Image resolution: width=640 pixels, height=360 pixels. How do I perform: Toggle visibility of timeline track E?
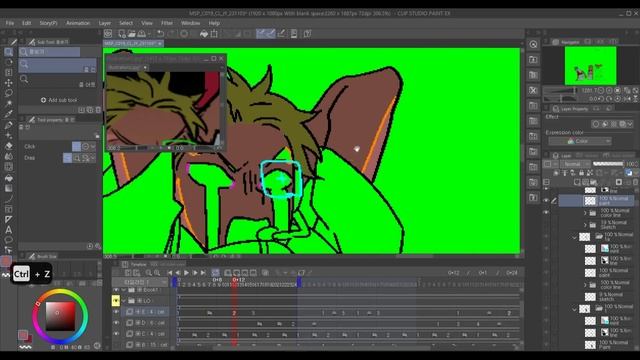[116, 312]
